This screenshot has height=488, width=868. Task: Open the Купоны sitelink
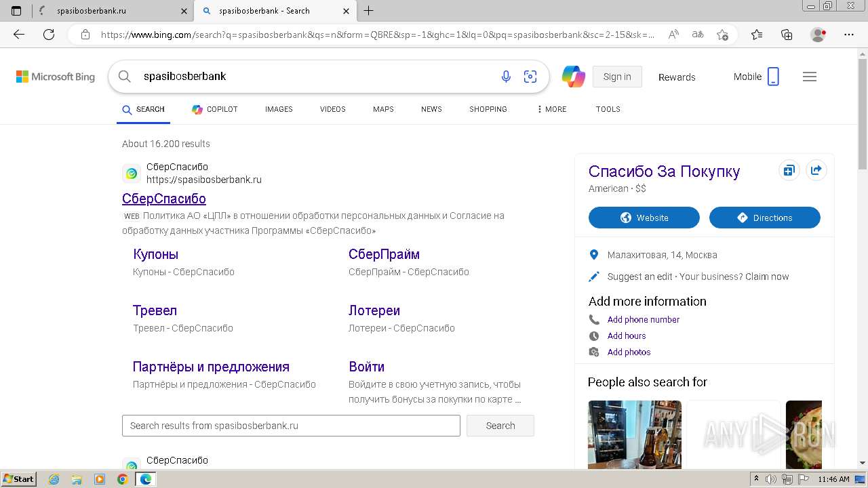(155, 255)
